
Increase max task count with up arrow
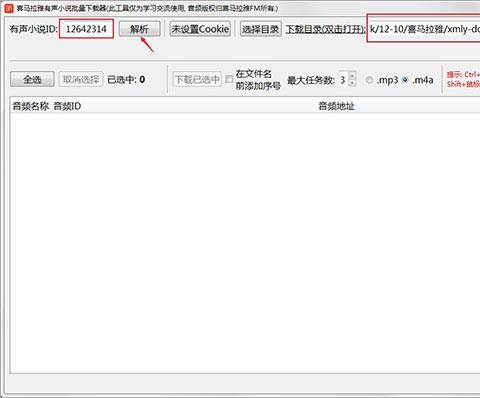pos(352,75)
